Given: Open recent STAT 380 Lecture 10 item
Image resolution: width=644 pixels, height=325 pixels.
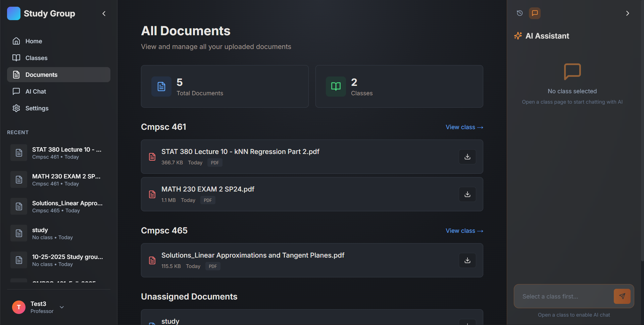Looking at the screenshot, I should 59,153.
